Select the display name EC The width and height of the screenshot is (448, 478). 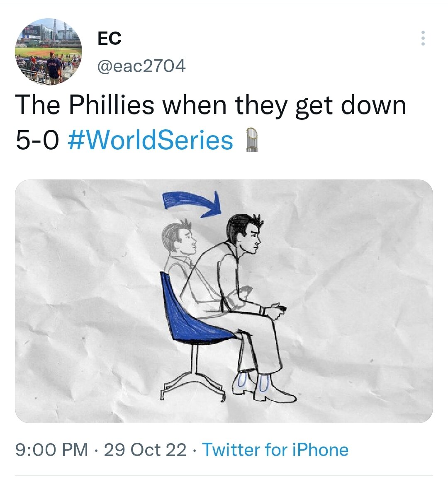pyautogui.click(x=110, y=39)
